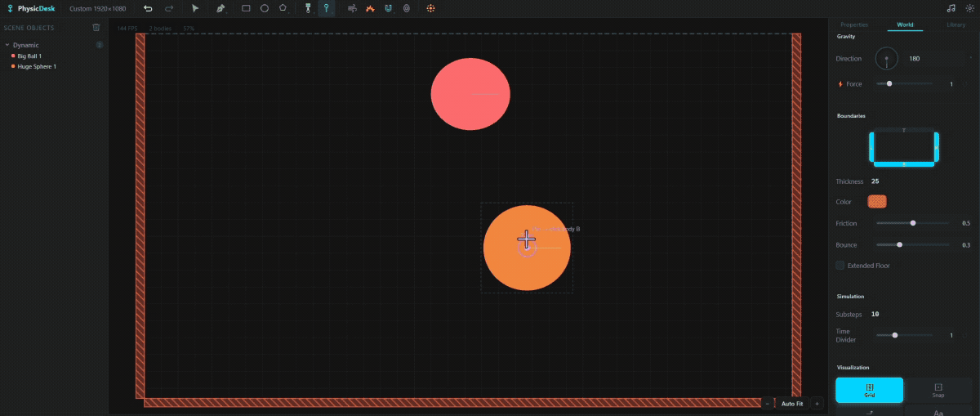Switch to the Library tab
980x416 pixels.
pos(955,25)
